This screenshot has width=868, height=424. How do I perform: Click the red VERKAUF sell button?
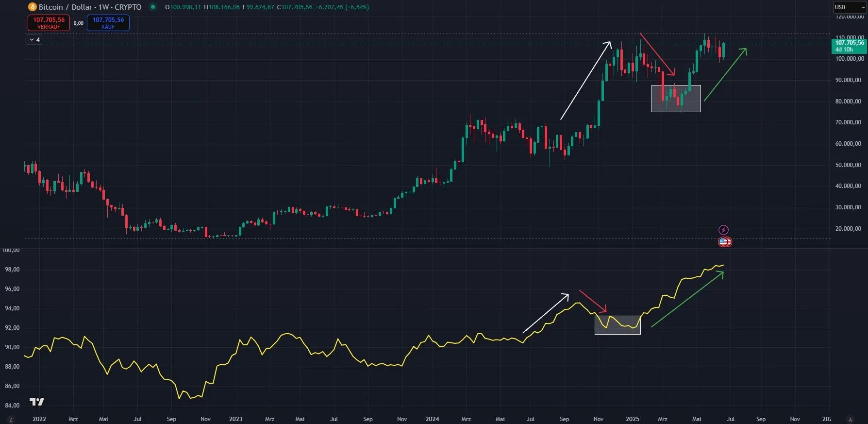[49, 23]
